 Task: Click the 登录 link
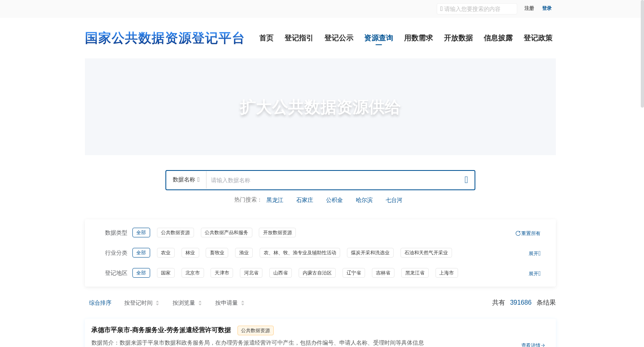click(547, 8)
